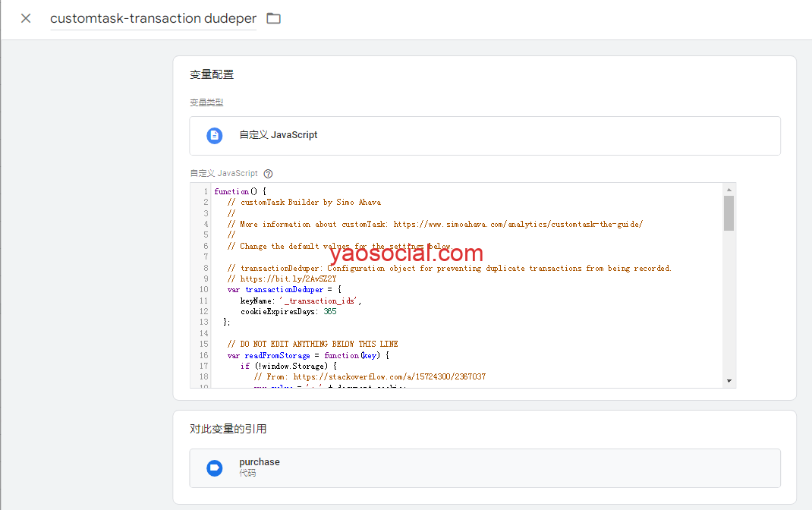Viewport: 812px width, 510px height.
Task: Open the purchase tag reference
Action: (x=484, y=467)
